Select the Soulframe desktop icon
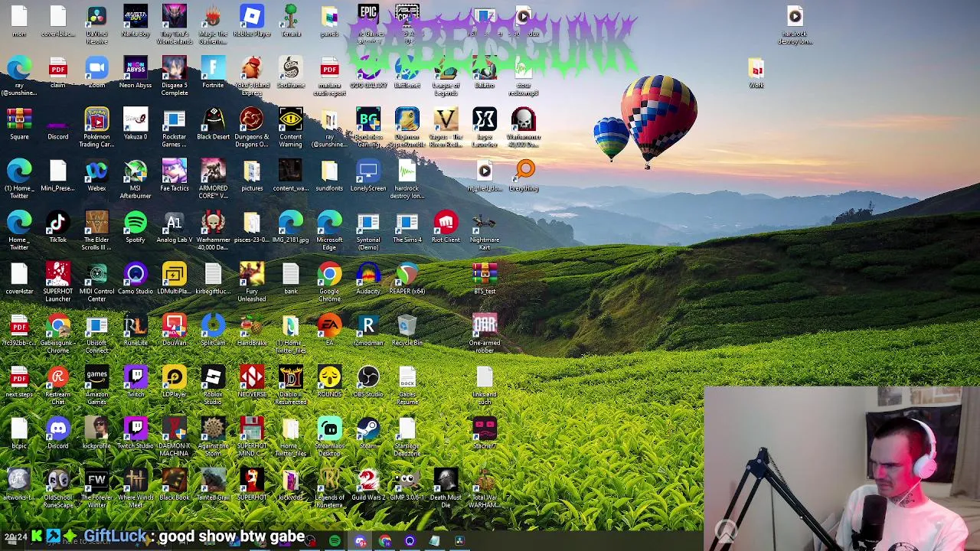Image resolution: width=980 pixels, height=551 pixels. pos(291,73)
